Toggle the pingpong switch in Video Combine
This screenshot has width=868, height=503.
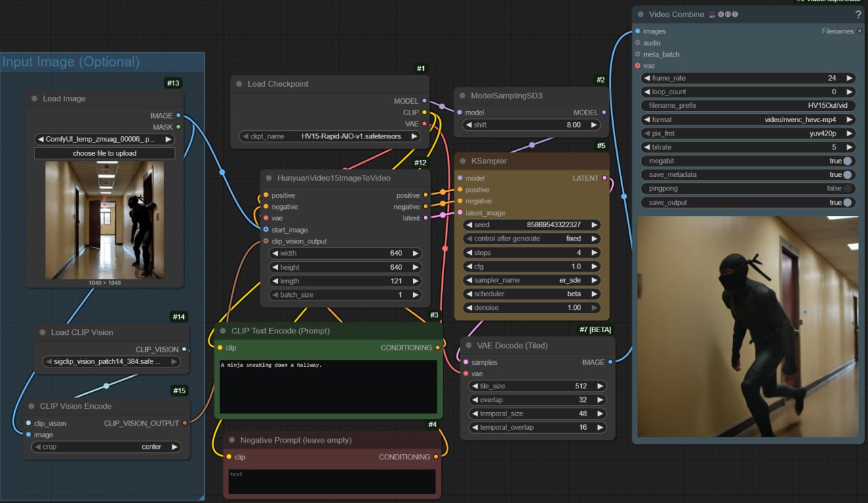847,188
